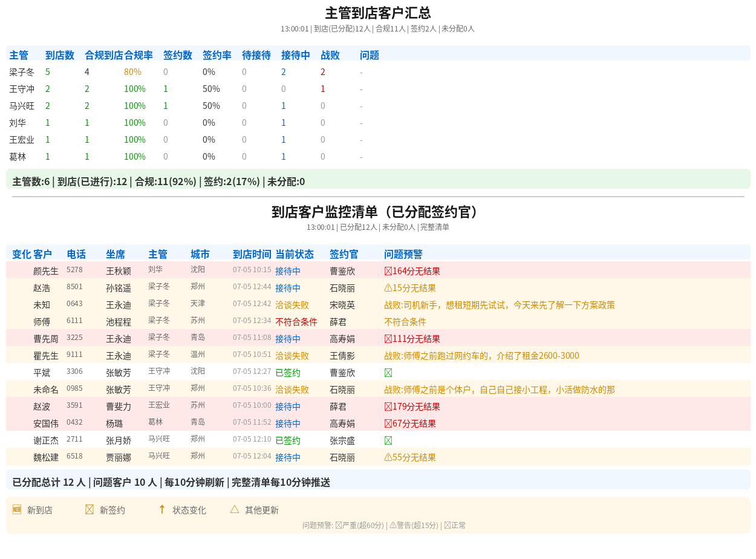Image resolution: width=756 pixels, height=559 pixels.
Task: Click arrival time 07-05 11:52
Action: pos(252,422)
